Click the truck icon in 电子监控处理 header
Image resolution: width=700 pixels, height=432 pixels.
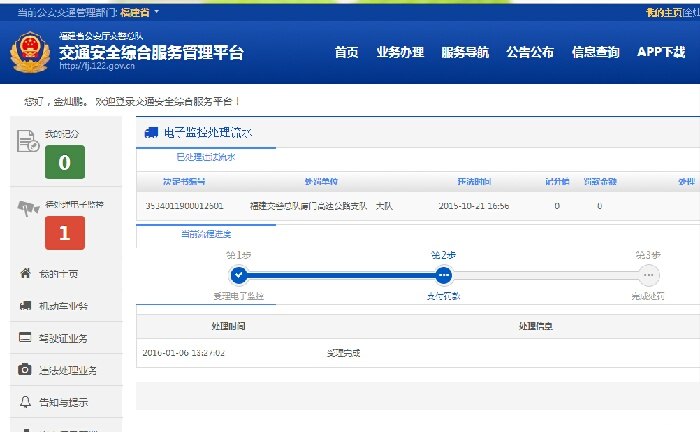tap(151, 131)
